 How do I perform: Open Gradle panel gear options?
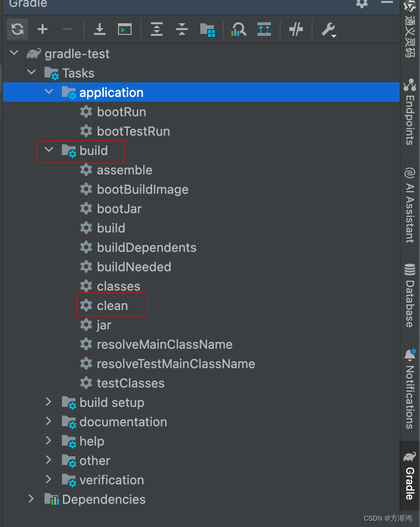(362, 3)
